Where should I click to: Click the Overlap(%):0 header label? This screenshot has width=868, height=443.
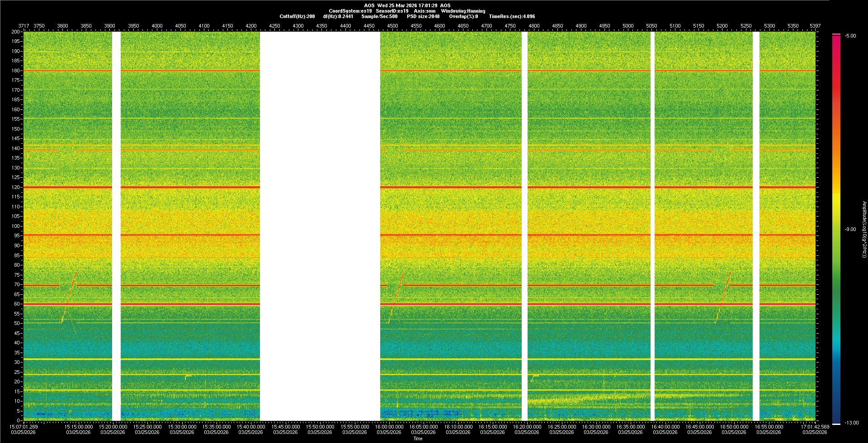tap(463, 17)
